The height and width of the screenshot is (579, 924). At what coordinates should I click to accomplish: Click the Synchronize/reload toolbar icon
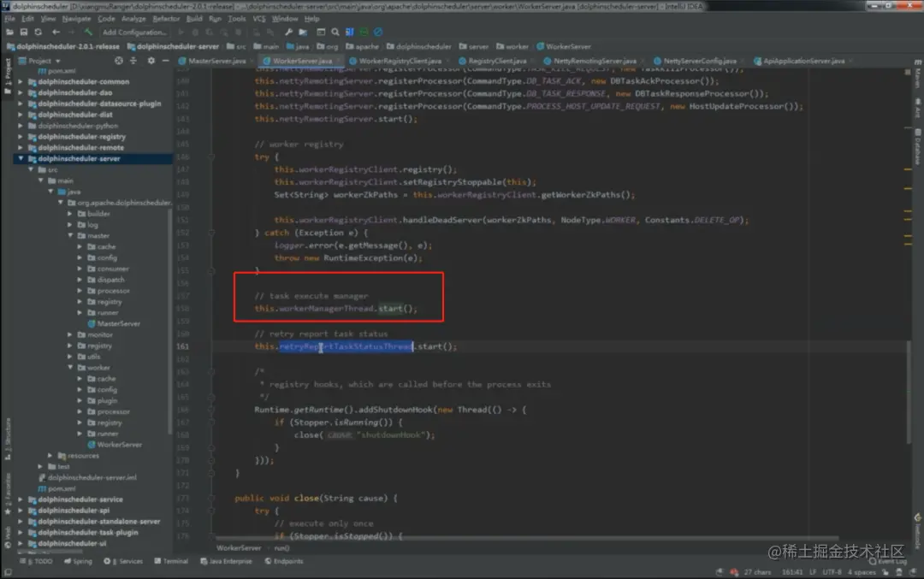tap(38, 32)
